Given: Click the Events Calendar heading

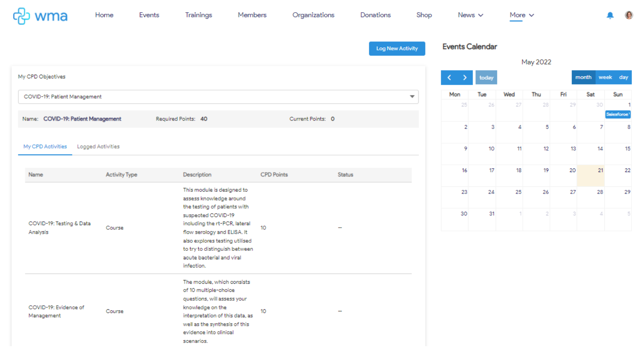Looking at the screenshot, I should click(x=470, y=47).
